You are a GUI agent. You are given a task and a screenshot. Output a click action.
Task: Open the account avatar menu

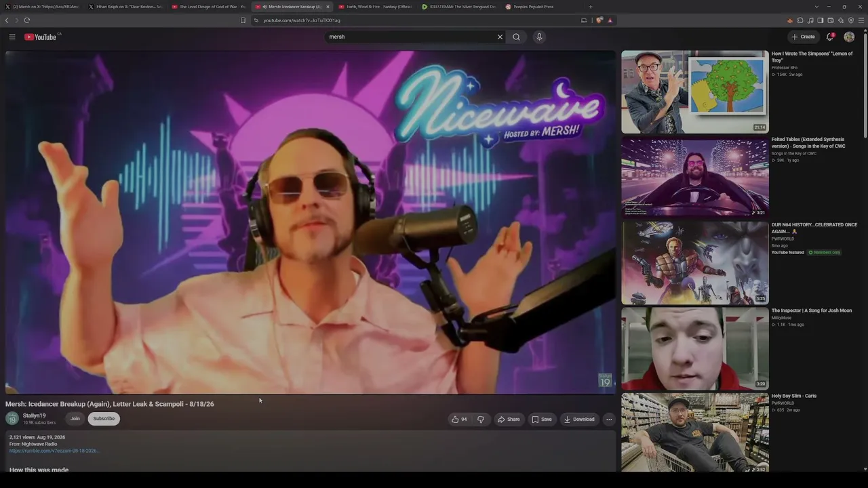click(x=849, y=37)
